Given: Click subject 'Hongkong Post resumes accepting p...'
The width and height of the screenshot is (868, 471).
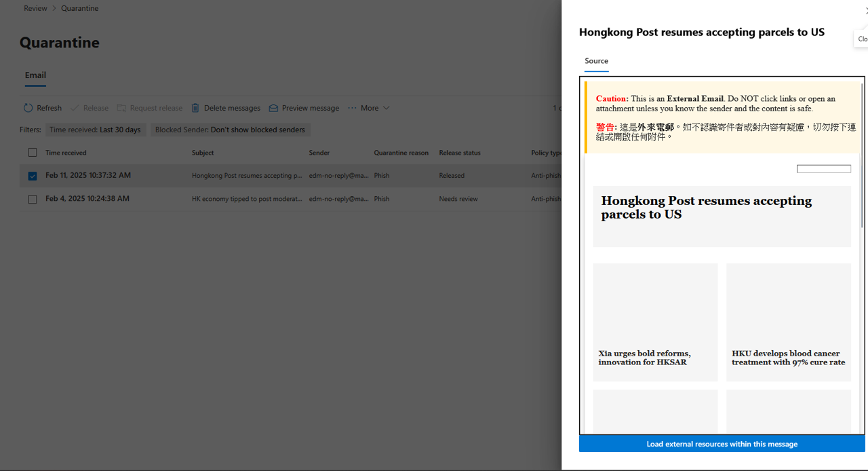Looking at the screenshot, I should pyautogui.click(x=247, y=176).
